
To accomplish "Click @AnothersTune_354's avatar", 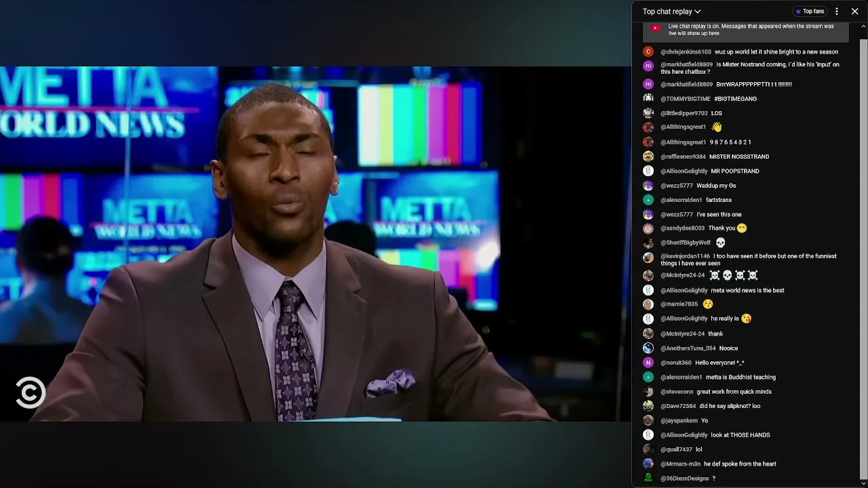I will click(648, 348).
